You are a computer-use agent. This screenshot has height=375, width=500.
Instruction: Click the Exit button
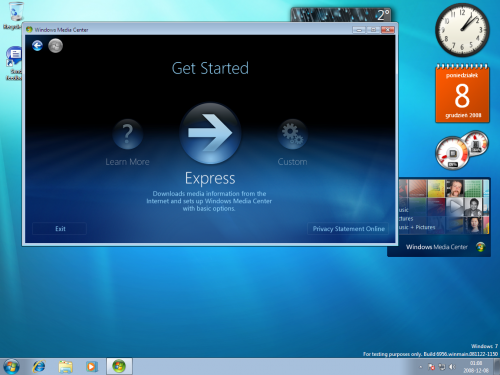click(x=60, y=229)
